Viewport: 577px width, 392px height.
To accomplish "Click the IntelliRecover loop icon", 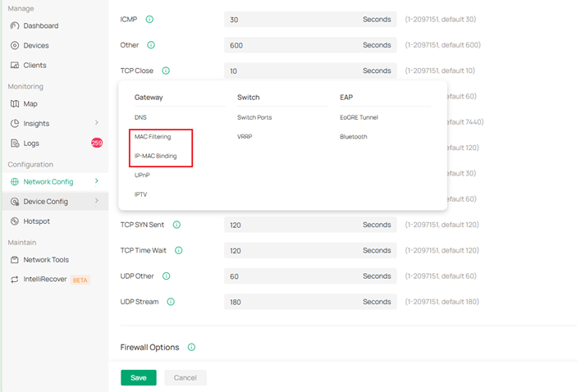I will coord(15,280).
